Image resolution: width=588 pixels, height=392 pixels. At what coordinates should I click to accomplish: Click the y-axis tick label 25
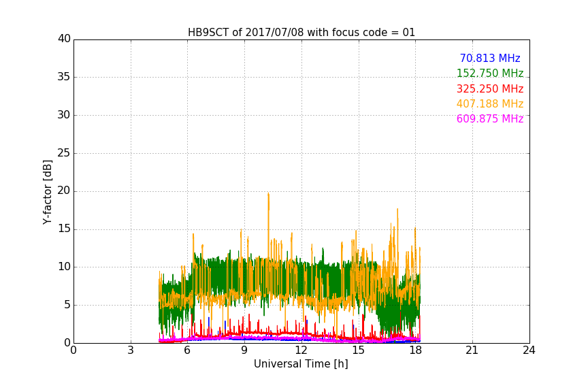coord(64,153)
